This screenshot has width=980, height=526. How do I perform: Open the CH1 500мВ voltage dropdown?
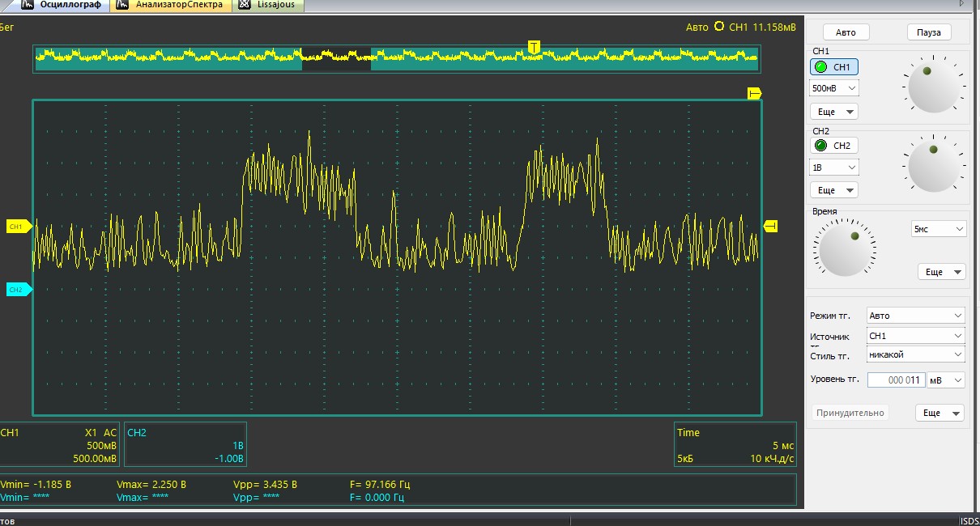834,87
